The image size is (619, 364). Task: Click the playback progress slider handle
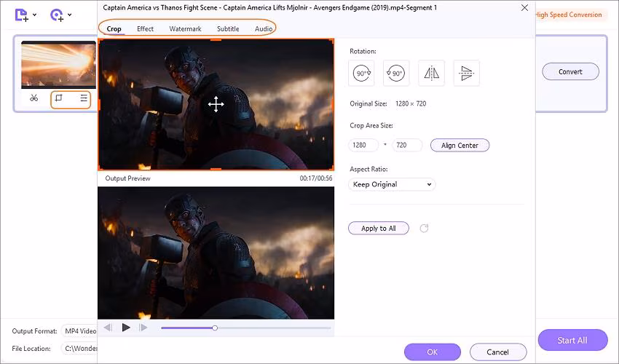click(x=215, y=328)
